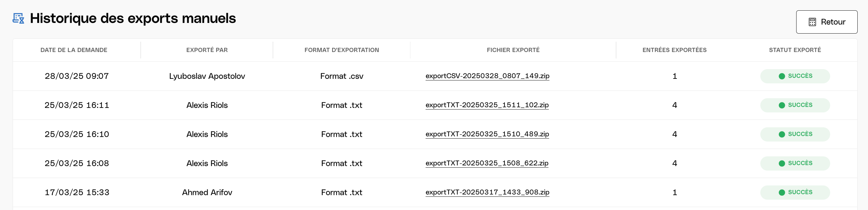Viewport: 868px width, 210px height.
Task: Click Succès badge for Ahmed Arifov export
Action: (x=795, y=192)
